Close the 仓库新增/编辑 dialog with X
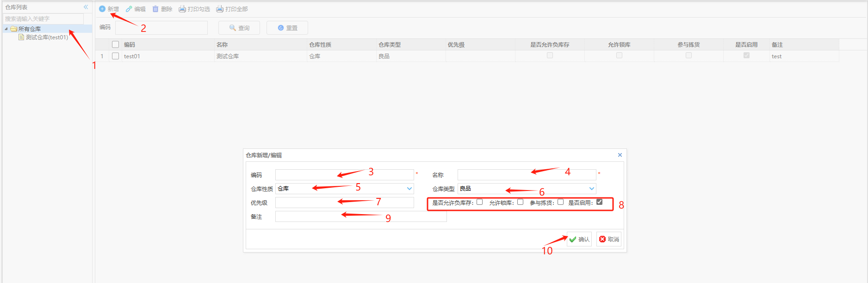 (x=620, y=155)
